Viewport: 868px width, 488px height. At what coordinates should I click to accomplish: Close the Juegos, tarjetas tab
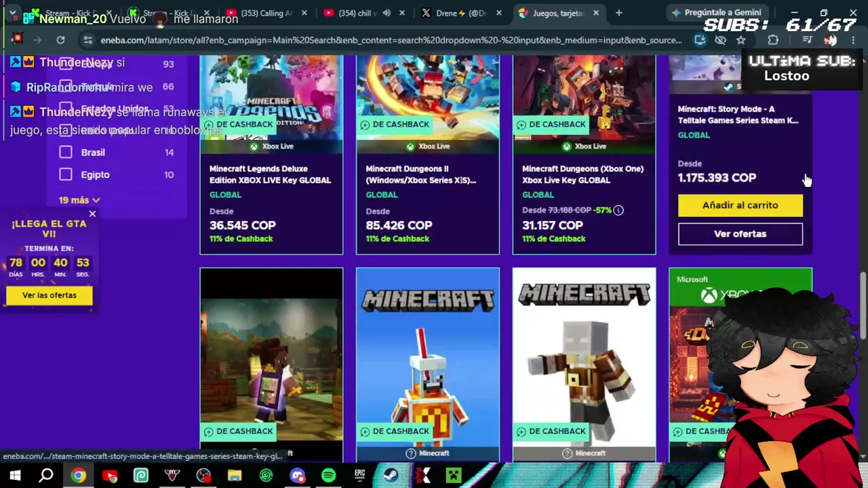596,13
